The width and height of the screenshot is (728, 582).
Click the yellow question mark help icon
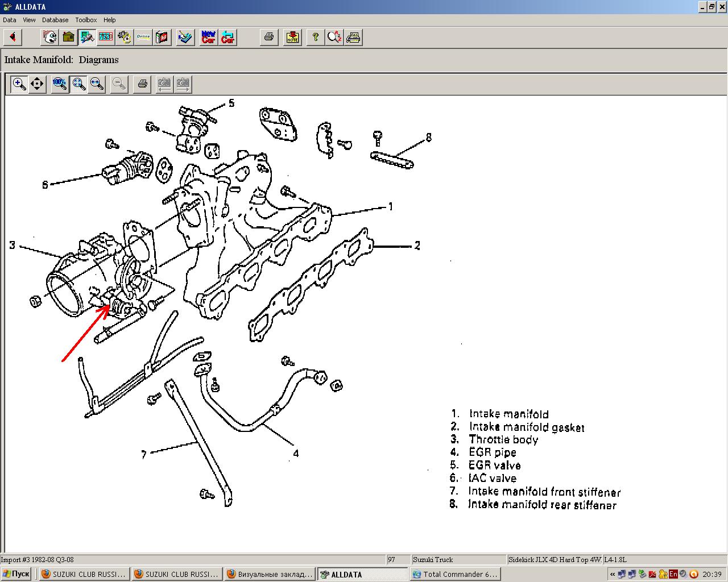[315, 38]
